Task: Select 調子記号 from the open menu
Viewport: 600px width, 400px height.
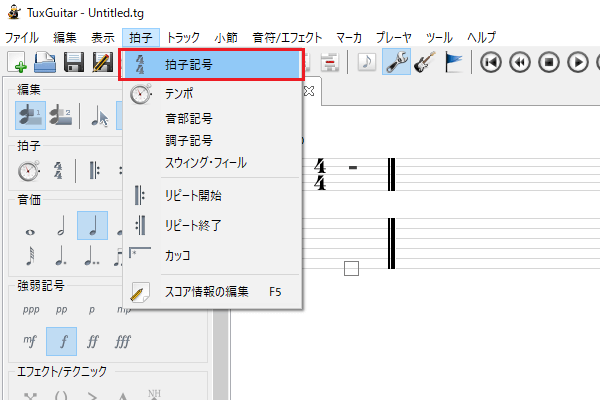Action: (188, 140)
